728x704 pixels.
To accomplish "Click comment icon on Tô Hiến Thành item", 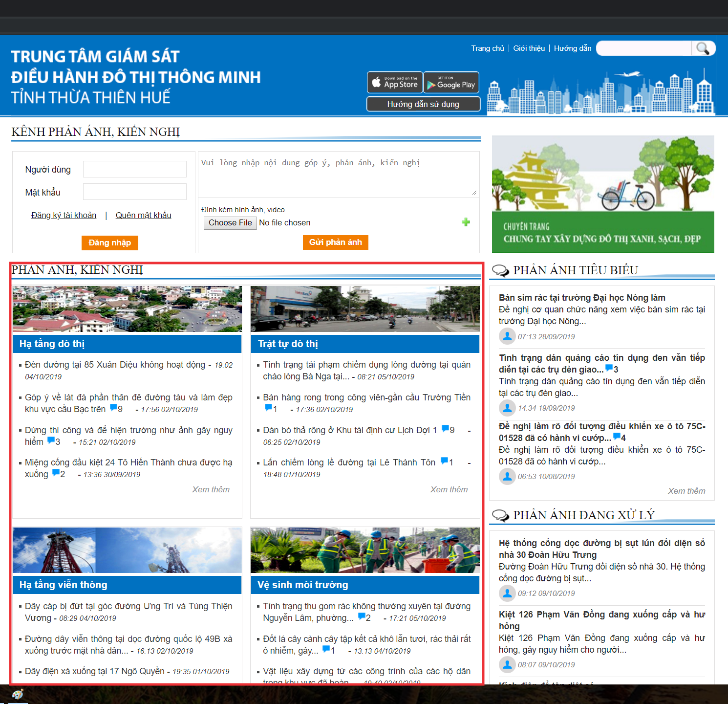I will coord(56,473).
